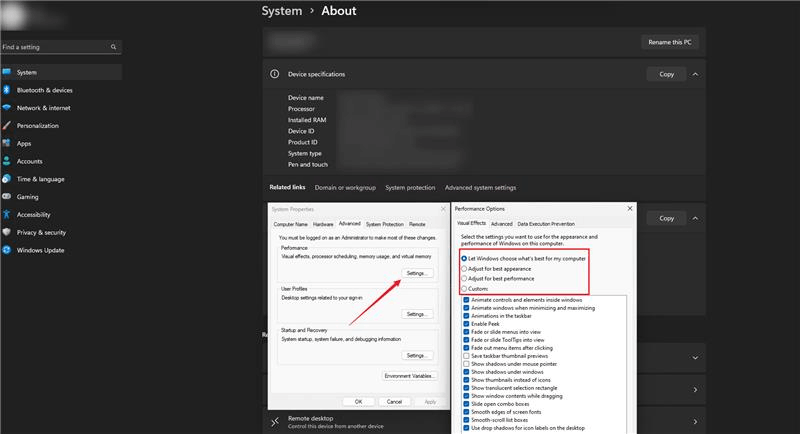The height and width of the screenshot is (434, 800).
Task: Click Rename this PC button
Action: pos(670,42)
